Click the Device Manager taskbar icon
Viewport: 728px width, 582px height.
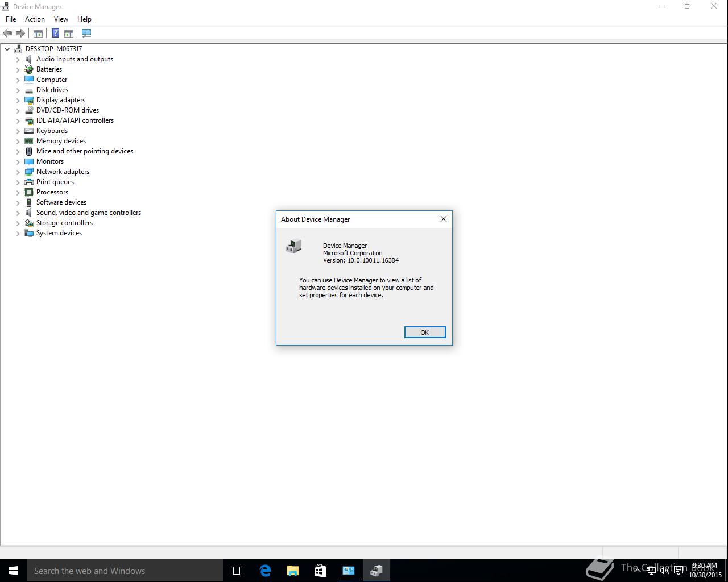[x=376, y=571]
